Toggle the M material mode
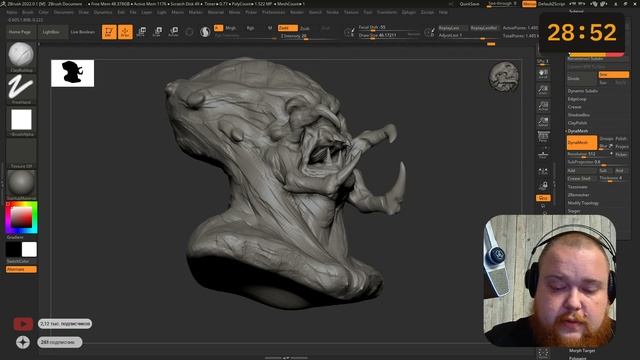The width and height of the screenshot is (640, 360). coord(270,28)
